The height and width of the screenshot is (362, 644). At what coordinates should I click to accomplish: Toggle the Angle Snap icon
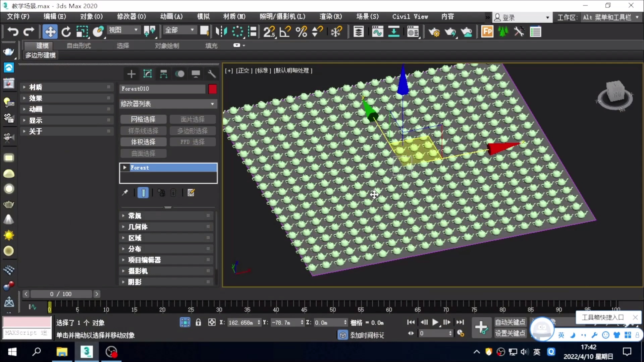(285, 32)
